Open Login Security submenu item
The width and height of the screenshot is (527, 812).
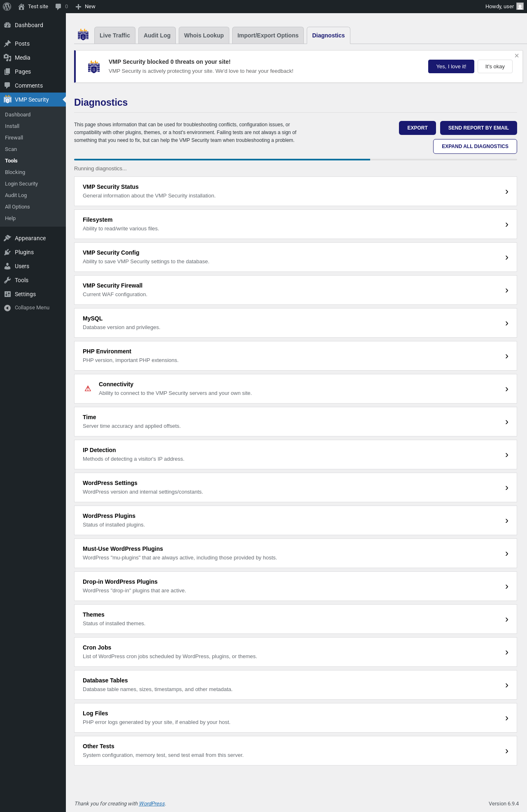click(x=21, y=184)
